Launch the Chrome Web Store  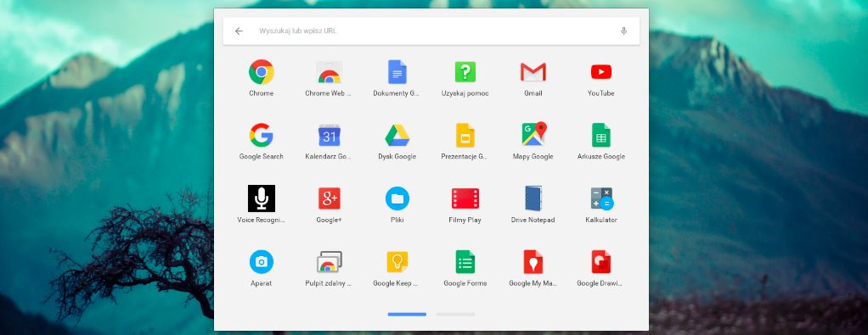pos(329,72)
